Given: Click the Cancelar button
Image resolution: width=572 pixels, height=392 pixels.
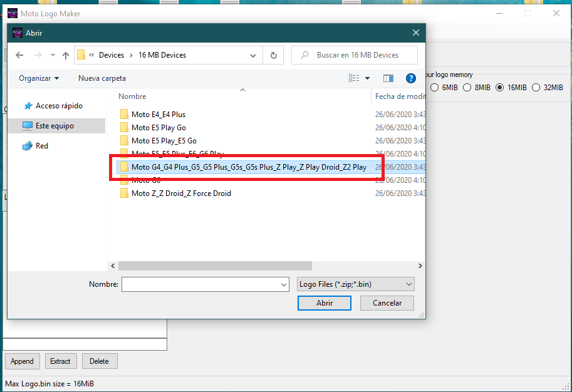Looking at the screenshot, I should tap(387, 303).
